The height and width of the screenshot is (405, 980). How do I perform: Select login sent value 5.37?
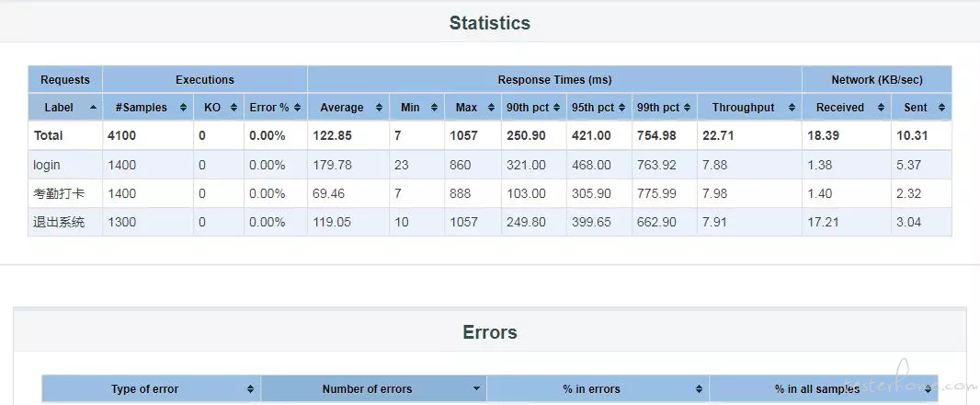[908, 166]
